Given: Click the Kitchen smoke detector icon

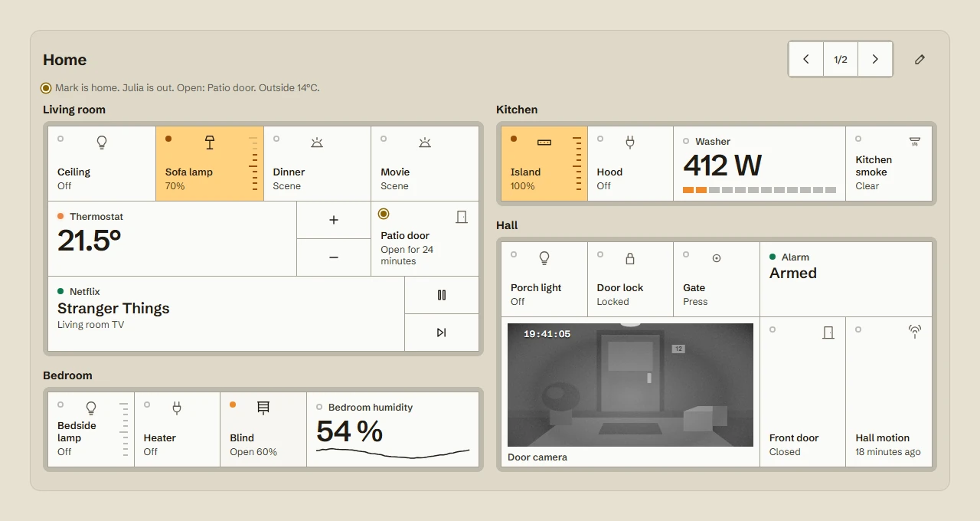Looking at the screenshot, I should click(914, 142).
